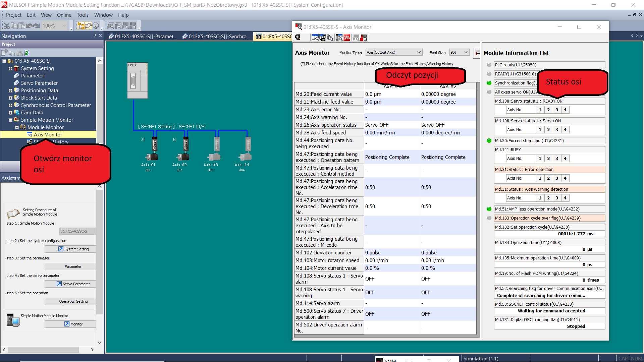644x362 pixels.
Task: Click the grid select-items icon by Font Size
Action: [478, 53]
